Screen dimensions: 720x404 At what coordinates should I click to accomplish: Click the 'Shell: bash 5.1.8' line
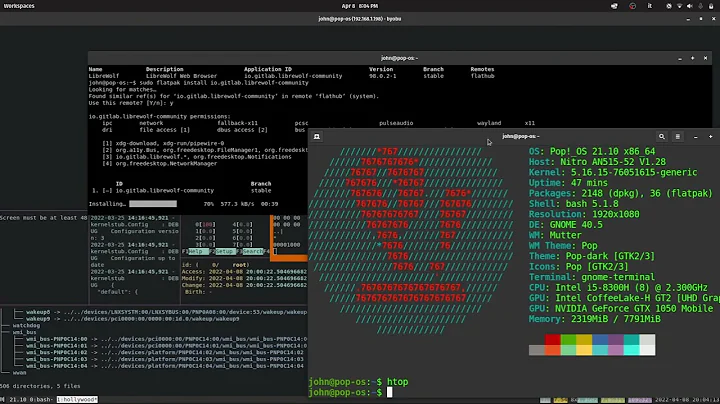pos(573,204)
